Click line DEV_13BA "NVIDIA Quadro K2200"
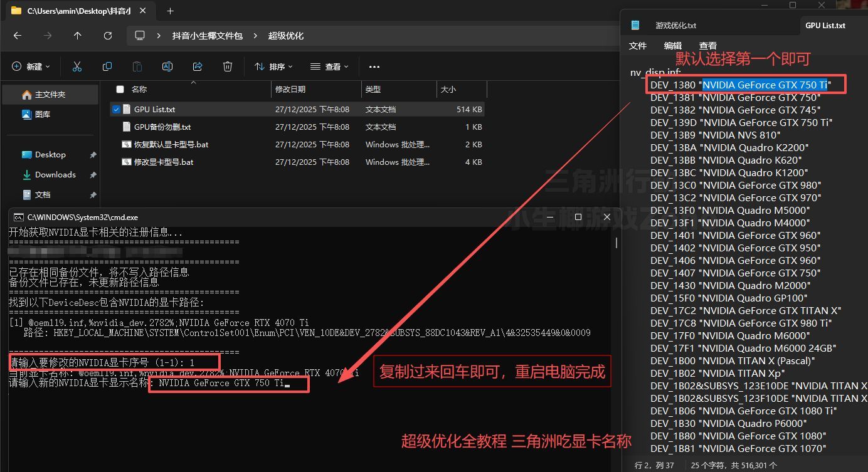The width and height of the screenshot is (868, 472). [x=729, y=147]
